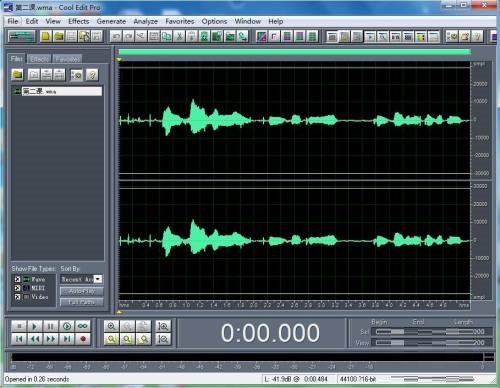Click the Stop button in transport
Screen dimensions: 500x388
(19, 326)
